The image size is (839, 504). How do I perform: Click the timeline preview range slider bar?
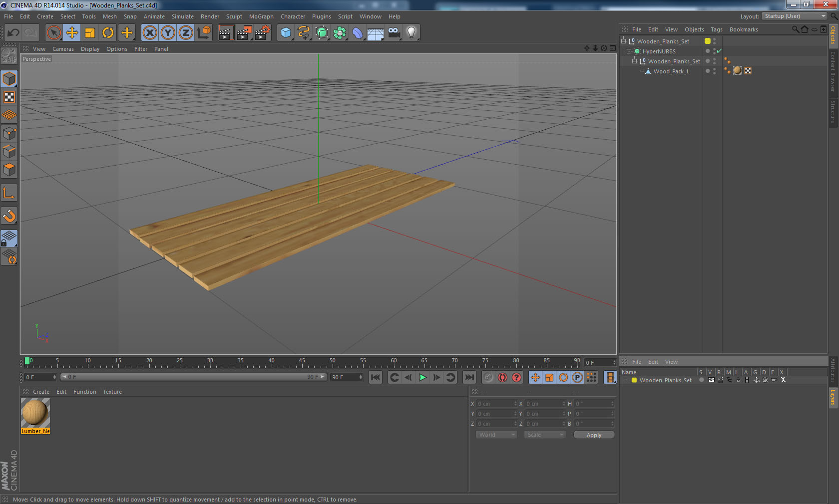pos(194,377)
